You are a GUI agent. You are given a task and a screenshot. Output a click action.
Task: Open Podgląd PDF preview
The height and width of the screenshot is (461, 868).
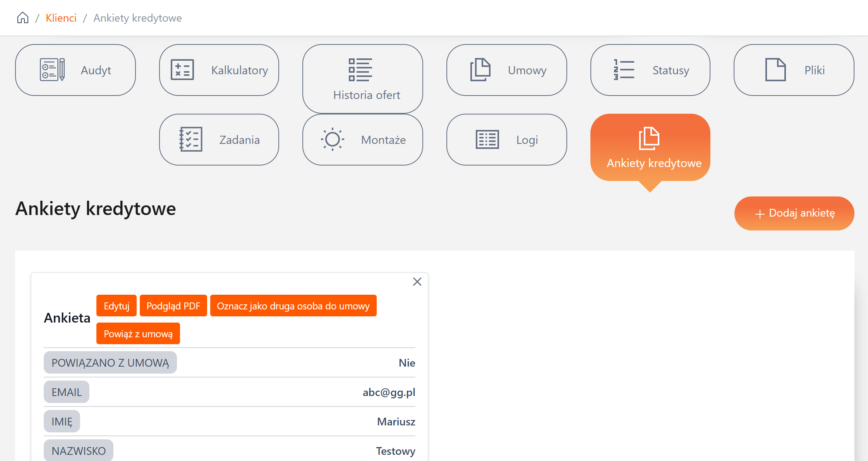tap(173, 306)
